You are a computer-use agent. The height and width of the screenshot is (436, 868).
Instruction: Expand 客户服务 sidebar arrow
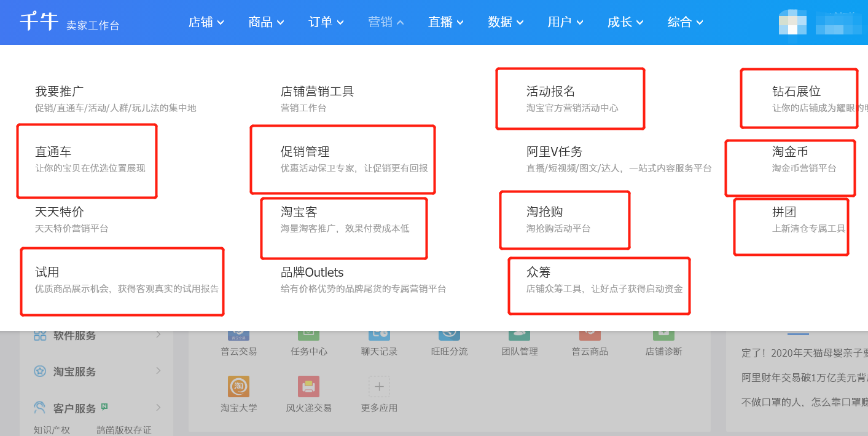(x=158, y=407)
